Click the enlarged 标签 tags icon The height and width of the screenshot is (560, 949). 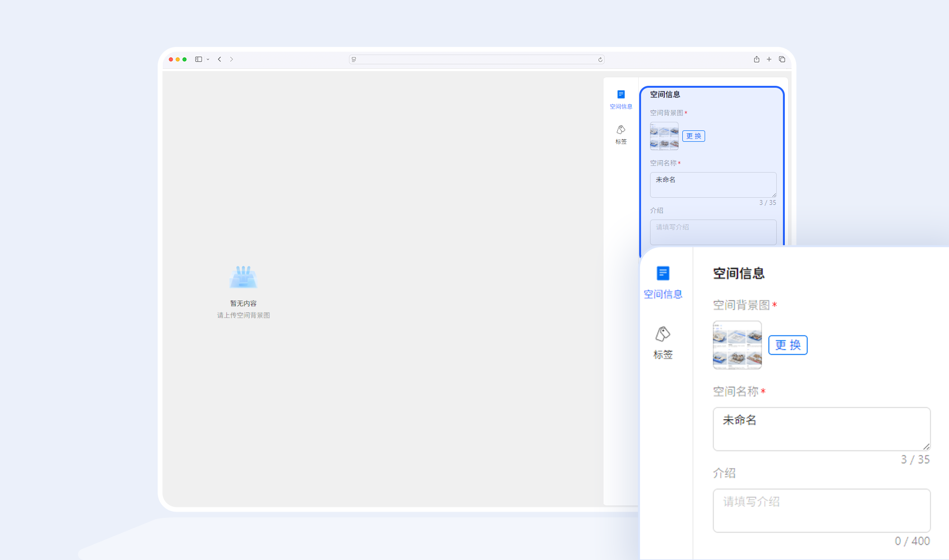[x=662, y=333]
